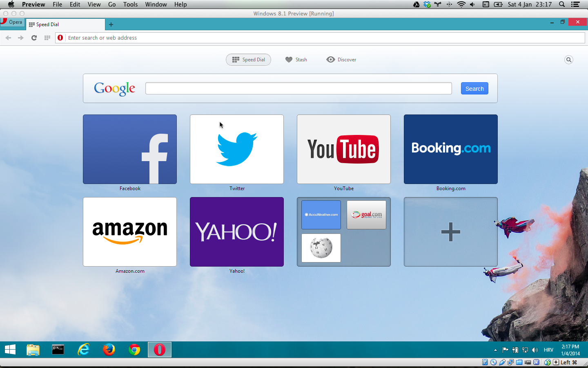Click the Dropbox icon in Mac menu bar
The height and width of the screenshot is (368, 588).
point(427,4)
